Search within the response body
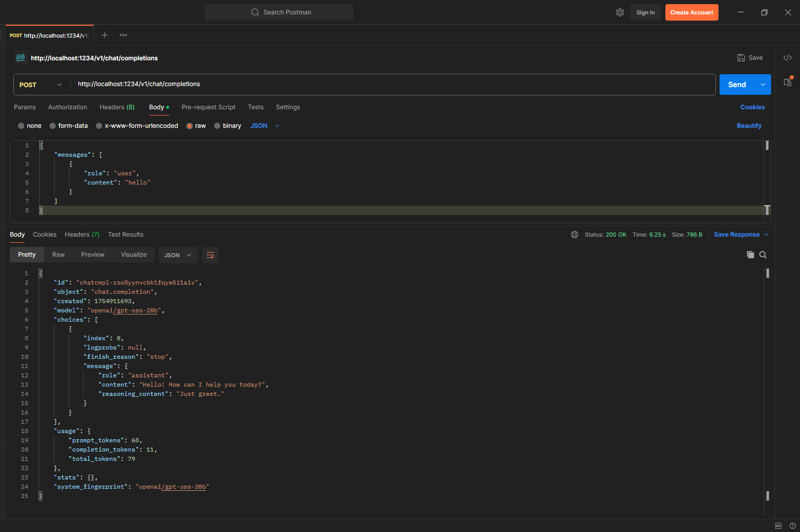 pos(763,254)
